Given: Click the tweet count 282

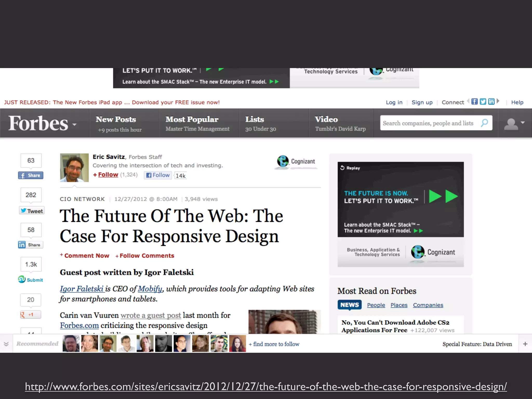Looking at the screenshot, I should [31, 195].
